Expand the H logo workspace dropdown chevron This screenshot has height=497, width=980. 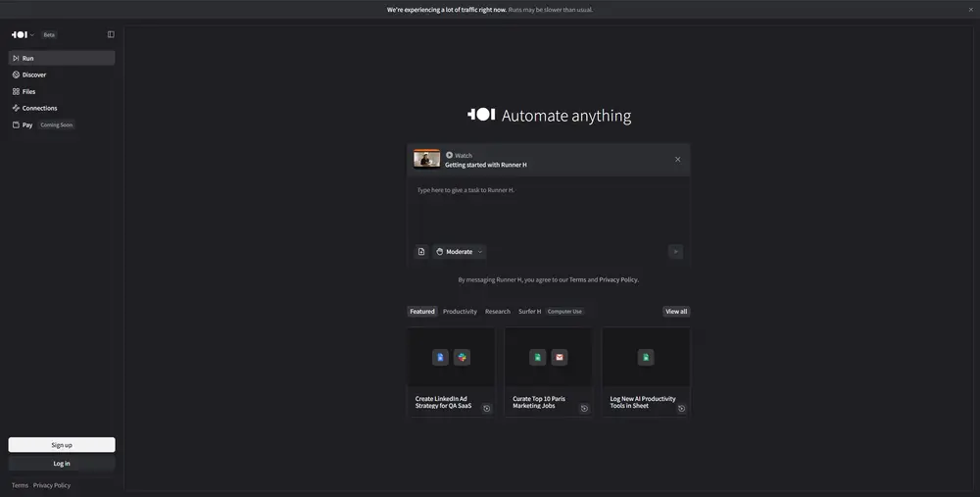coord(32,34)
